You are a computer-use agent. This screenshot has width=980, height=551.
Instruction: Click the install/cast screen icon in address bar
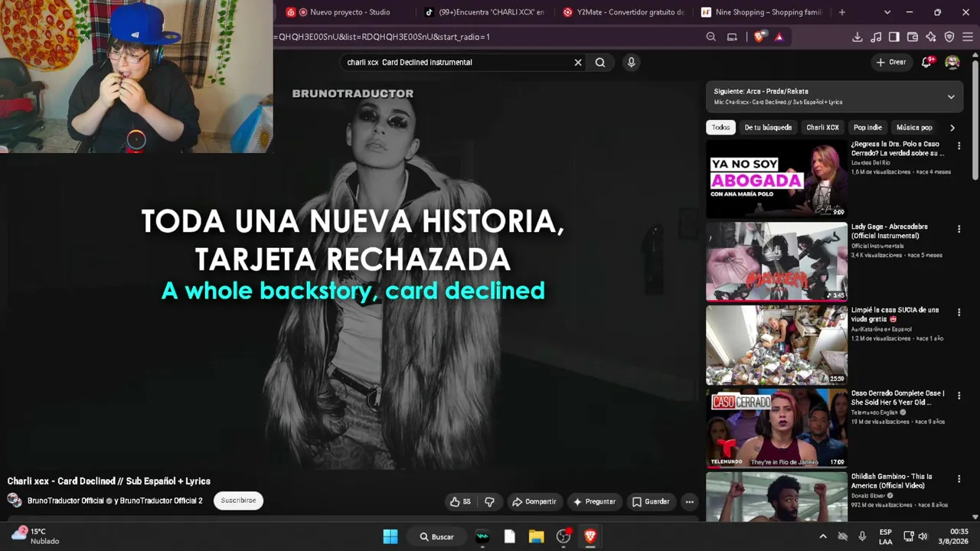click(732, 37)
